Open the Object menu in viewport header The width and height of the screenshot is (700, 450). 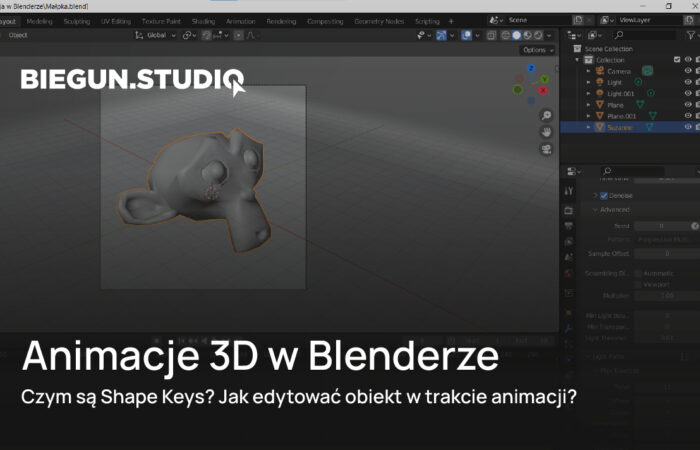18,35
